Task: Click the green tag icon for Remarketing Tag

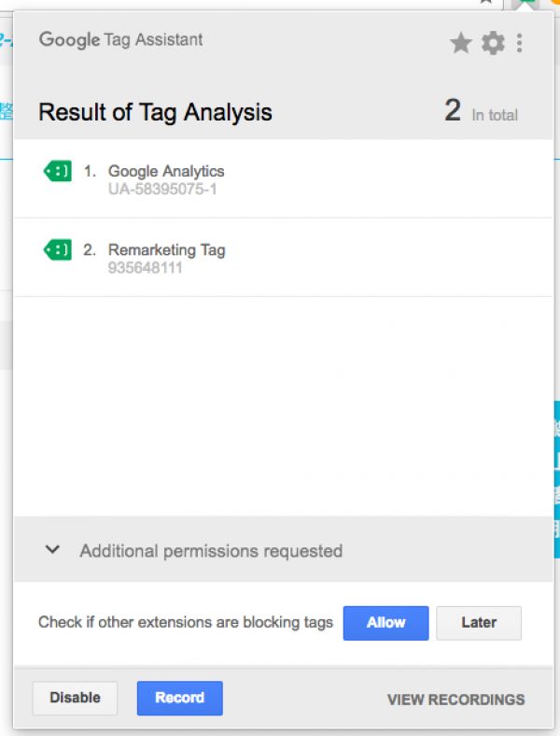Action: click(57, 249)
